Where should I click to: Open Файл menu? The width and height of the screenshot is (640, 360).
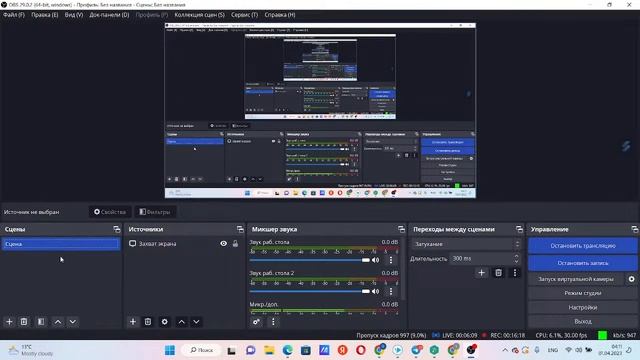pyautogui.click(x=14, y=15)
